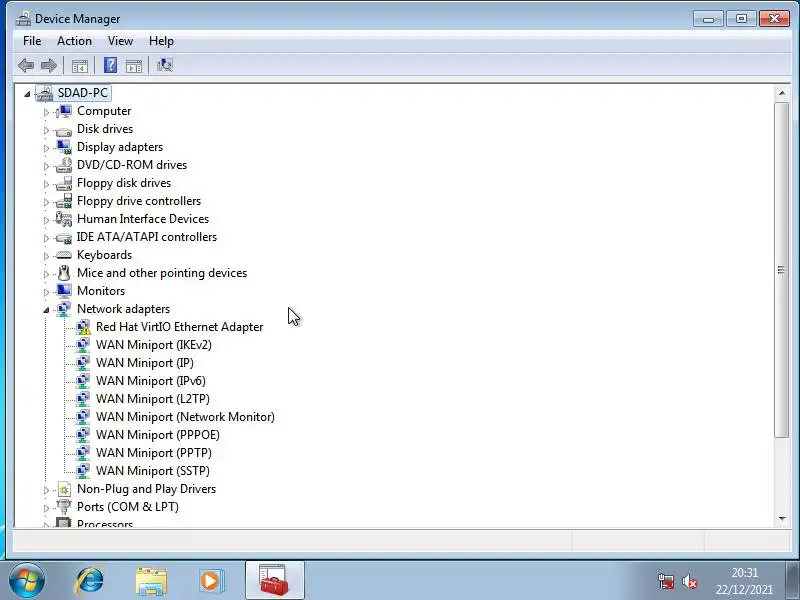Image resolution: width=800 pixels, height=600 pixels.
Task: Click the vertical scrollbar thumb
Action: click(x=782, y=269)
